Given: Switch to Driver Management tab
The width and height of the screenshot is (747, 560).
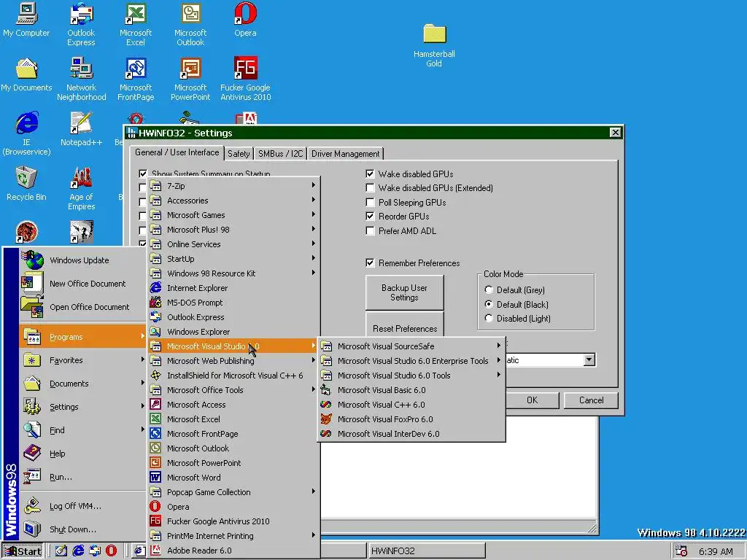Looking at the screenshot, I should click(x=345, y=153).
